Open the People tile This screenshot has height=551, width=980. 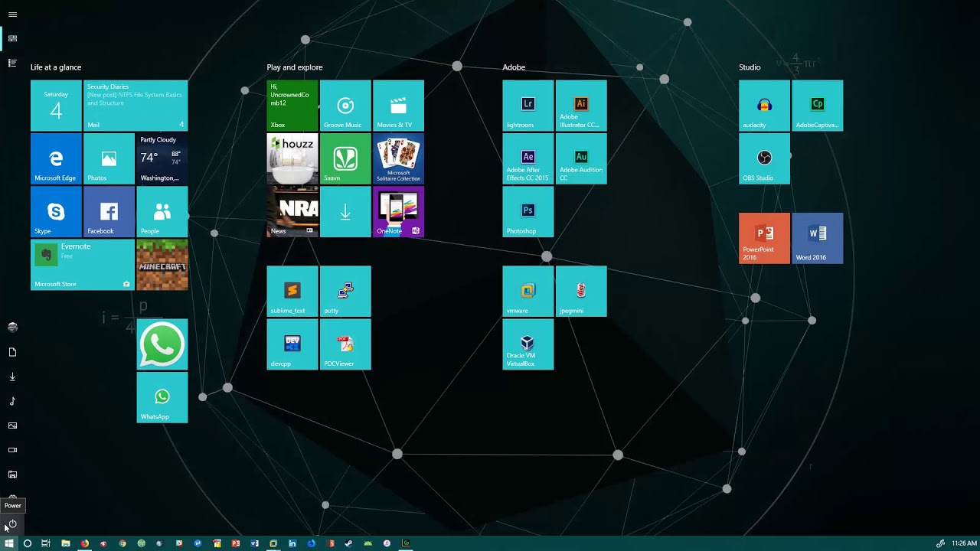coord(162,212)
